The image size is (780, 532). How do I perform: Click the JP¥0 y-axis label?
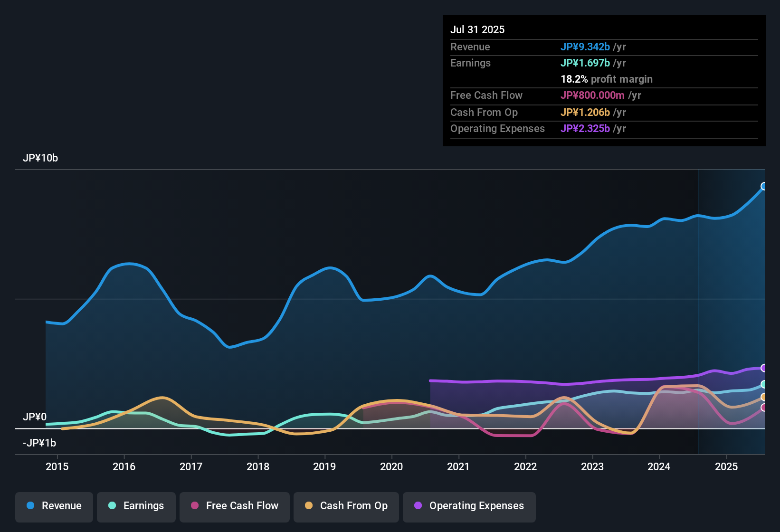pyautogui.click(x=35, y=417)
